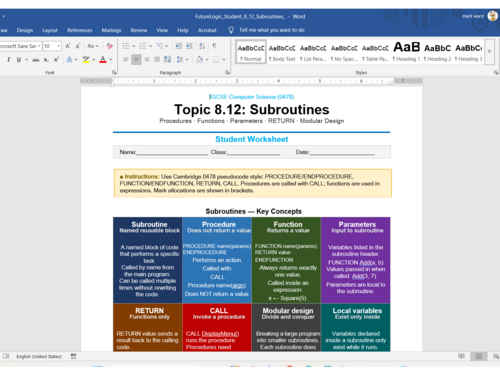This screenshot has height=375, width=500.
Task: Justify paragraph text
Action: [157, 60]
